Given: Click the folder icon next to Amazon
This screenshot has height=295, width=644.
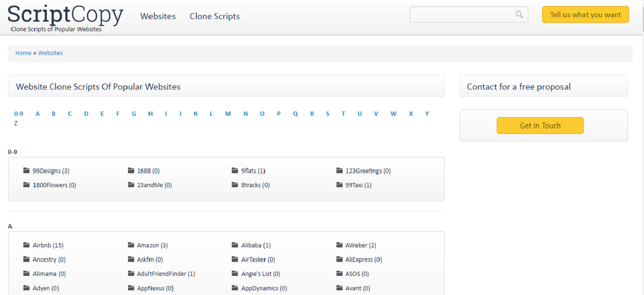Looking at the screenshot, I should 131,245.
